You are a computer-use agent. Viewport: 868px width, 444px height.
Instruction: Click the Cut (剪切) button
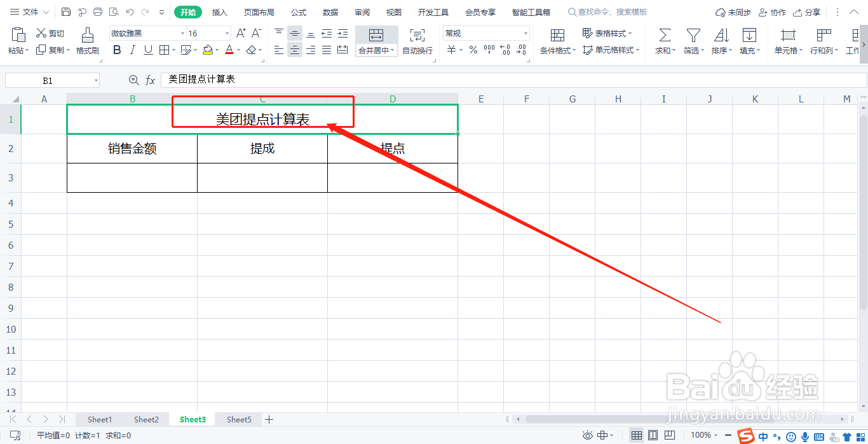50,33
